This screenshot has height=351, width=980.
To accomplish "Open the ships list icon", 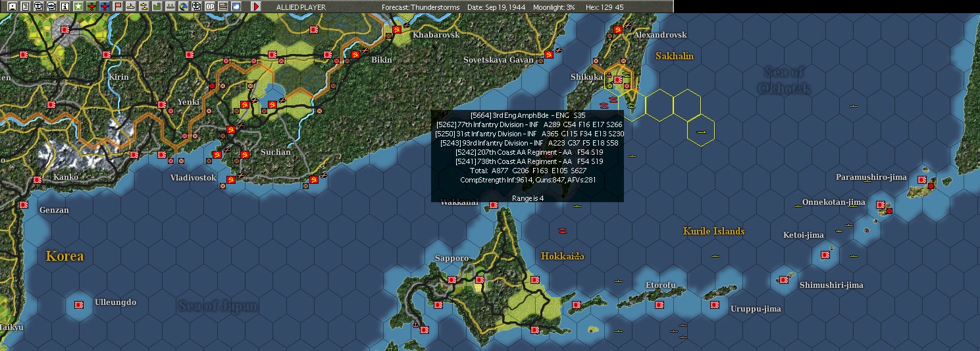I will click(x=52, y=7).
